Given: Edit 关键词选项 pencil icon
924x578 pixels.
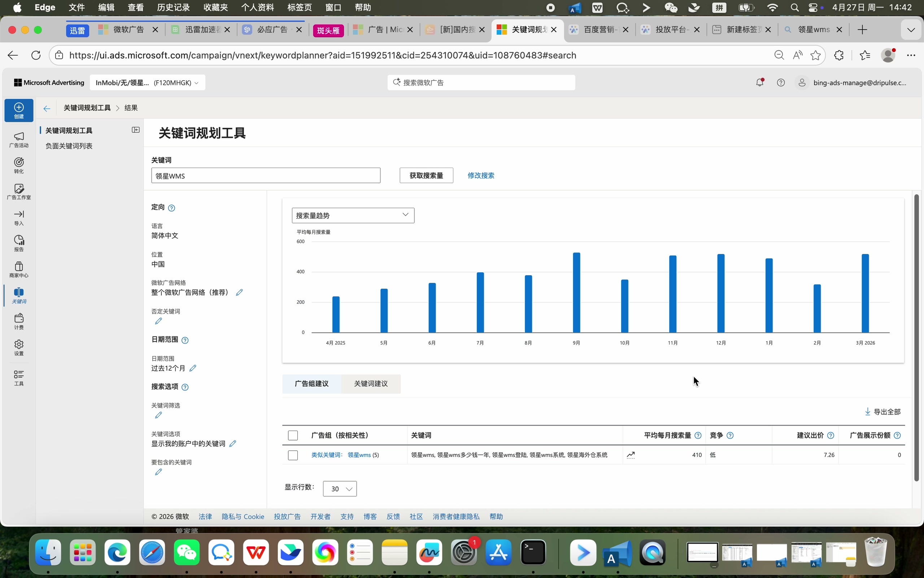Looking at the screenshot, I should tap(232, 444).
